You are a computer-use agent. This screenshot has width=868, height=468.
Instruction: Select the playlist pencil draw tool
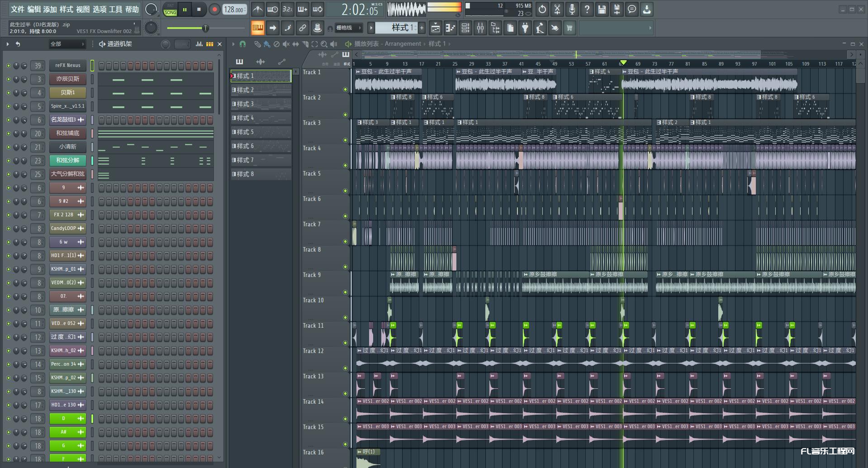click(x=257, y=44)
